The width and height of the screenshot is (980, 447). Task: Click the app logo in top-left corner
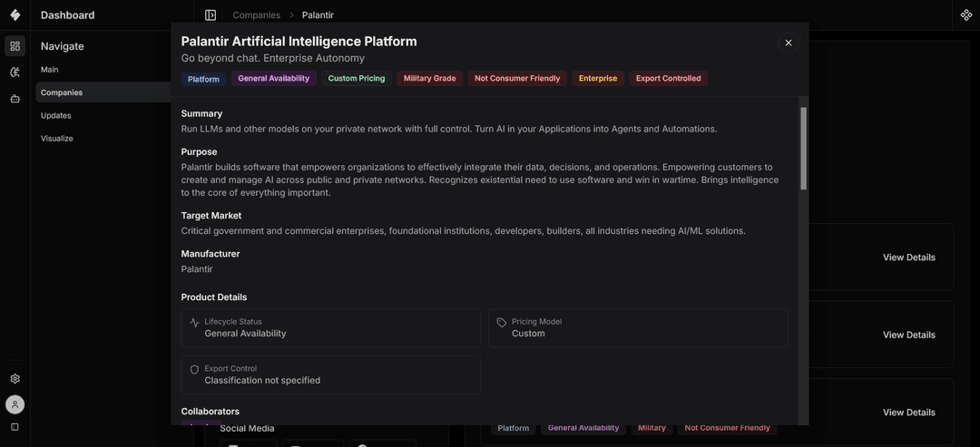pos(15,15)
